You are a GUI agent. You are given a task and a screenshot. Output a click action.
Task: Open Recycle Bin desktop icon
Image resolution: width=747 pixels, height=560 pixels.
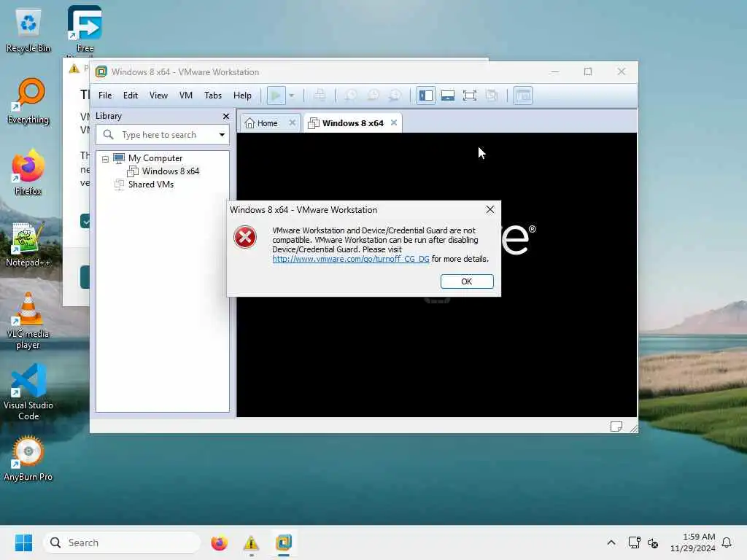28,31
